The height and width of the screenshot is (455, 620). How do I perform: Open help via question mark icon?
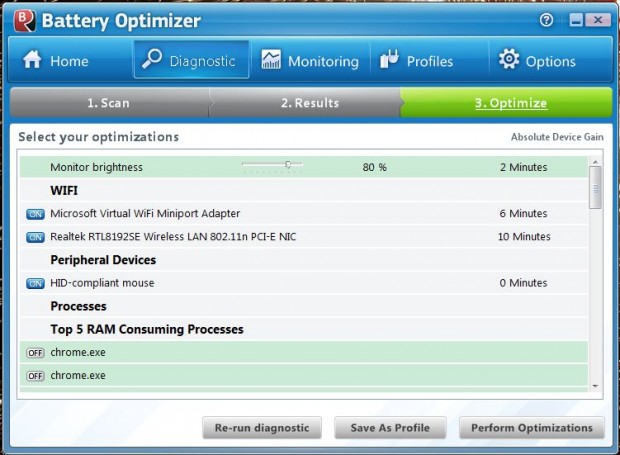pyautogui.click(x=546, y=20)
